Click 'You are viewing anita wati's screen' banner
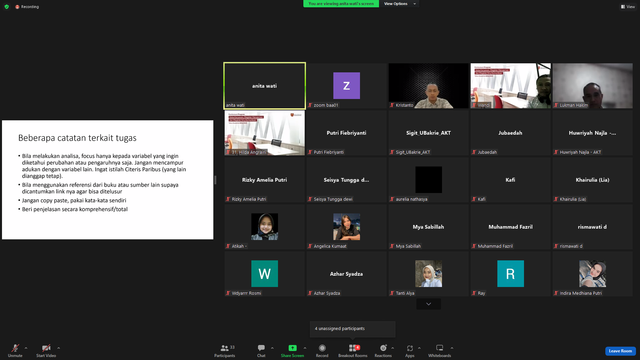 coord(341,4)
